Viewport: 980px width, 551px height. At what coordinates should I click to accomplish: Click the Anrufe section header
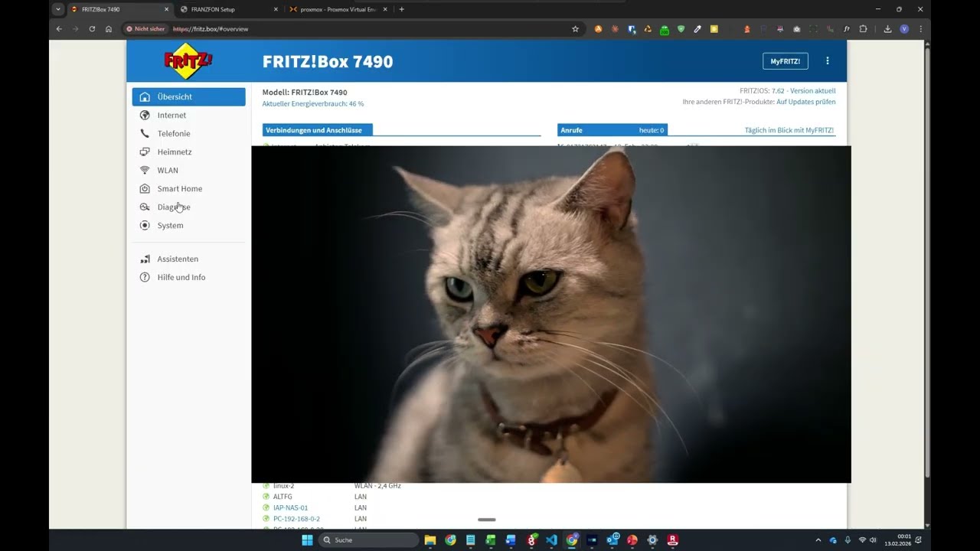(x=612, y=130)
